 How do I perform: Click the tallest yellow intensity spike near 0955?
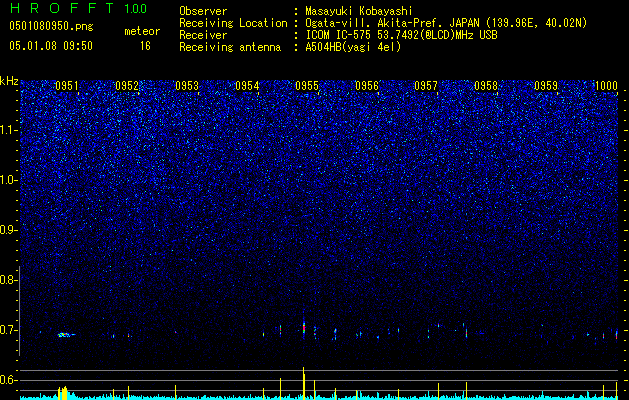click(304, 382)
